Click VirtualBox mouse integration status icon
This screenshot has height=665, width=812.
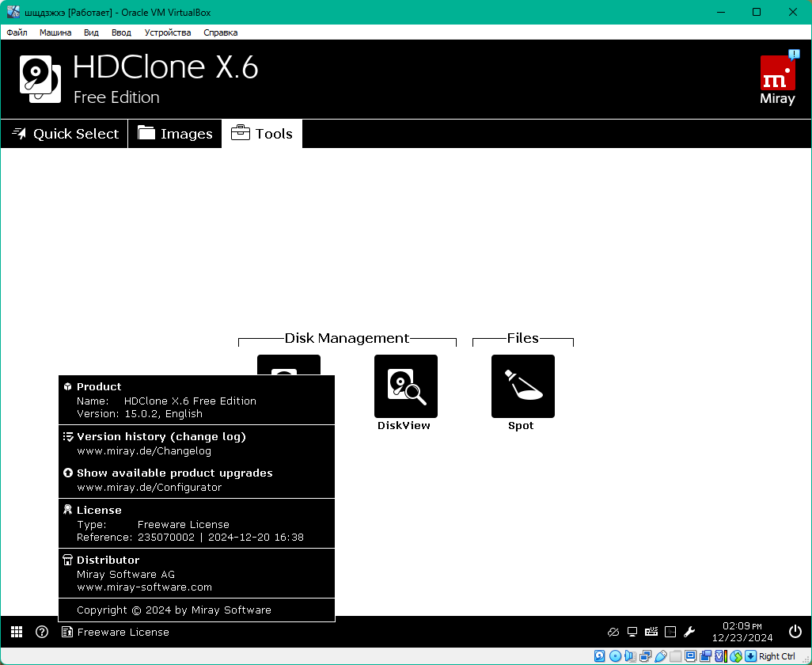[735, 656]
